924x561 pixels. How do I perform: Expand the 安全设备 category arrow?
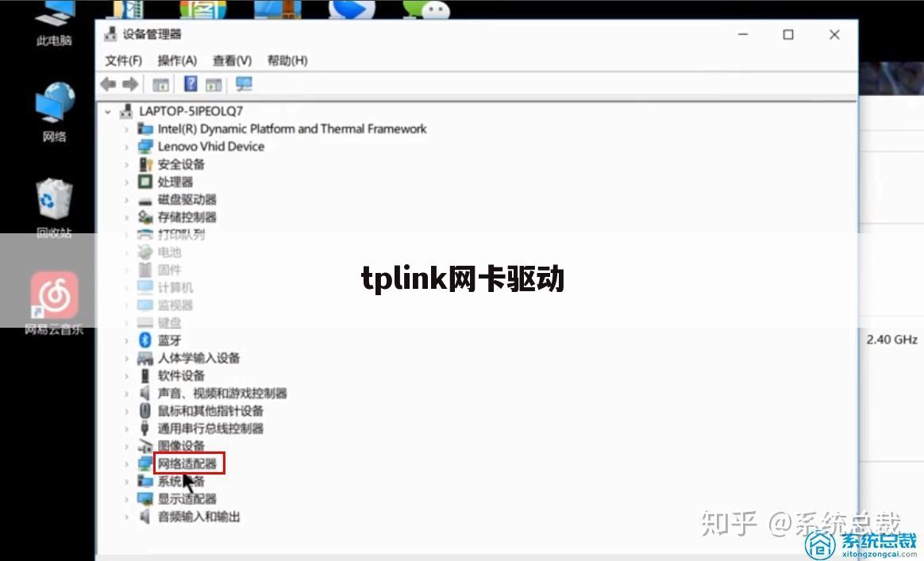[x=126, y=163]
